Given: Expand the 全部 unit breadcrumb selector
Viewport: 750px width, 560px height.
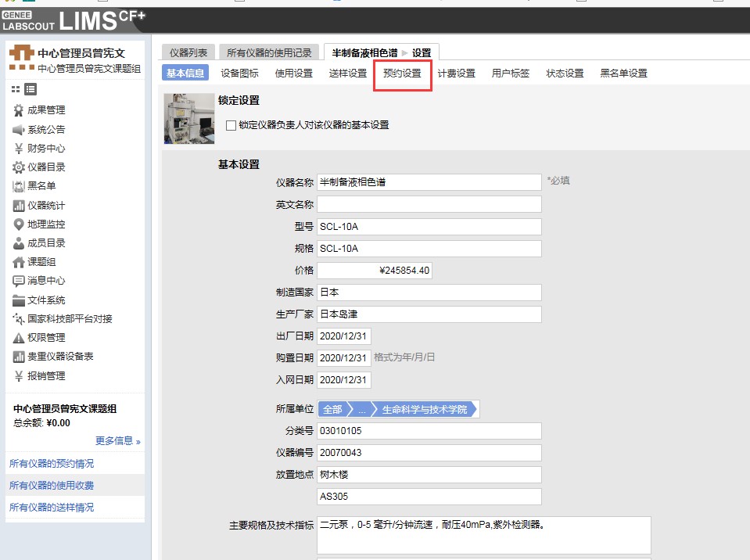Looking at the screenshot, I should 332,409.
